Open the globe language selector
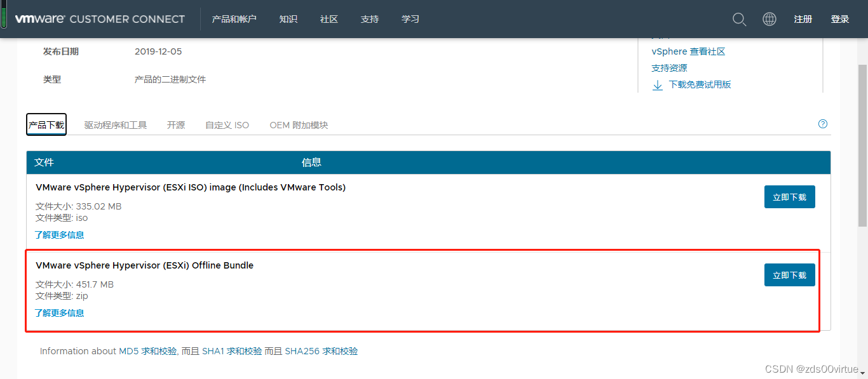Screen dimensions: 868x379 (770, 19)
